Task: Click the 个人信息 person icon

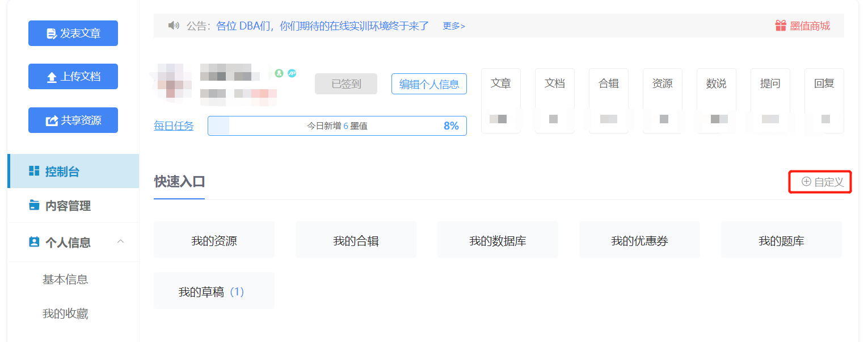Action: coord(33,242)
